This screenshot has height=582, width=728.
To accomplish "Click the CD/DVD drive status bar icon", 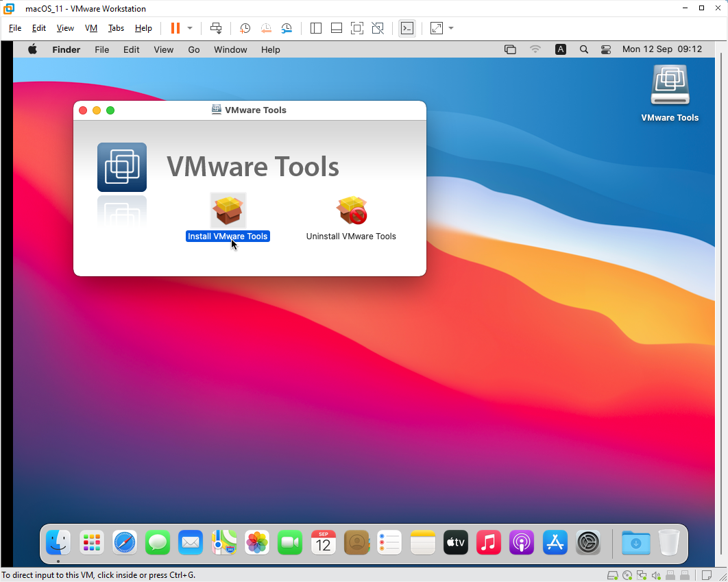I will coord(627,576).
